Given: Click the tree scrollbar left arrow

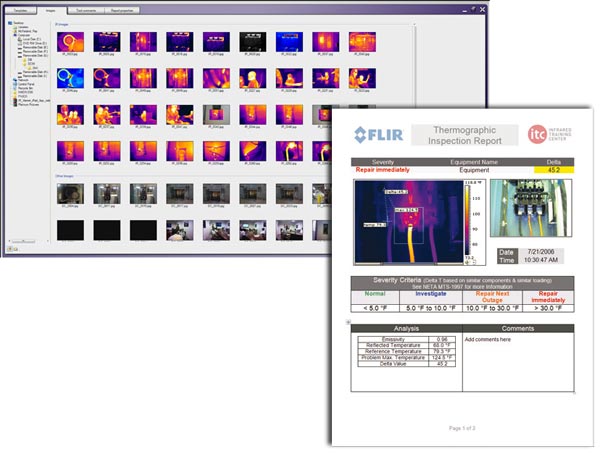Looking at the screenshot, I should coord(10,242).
